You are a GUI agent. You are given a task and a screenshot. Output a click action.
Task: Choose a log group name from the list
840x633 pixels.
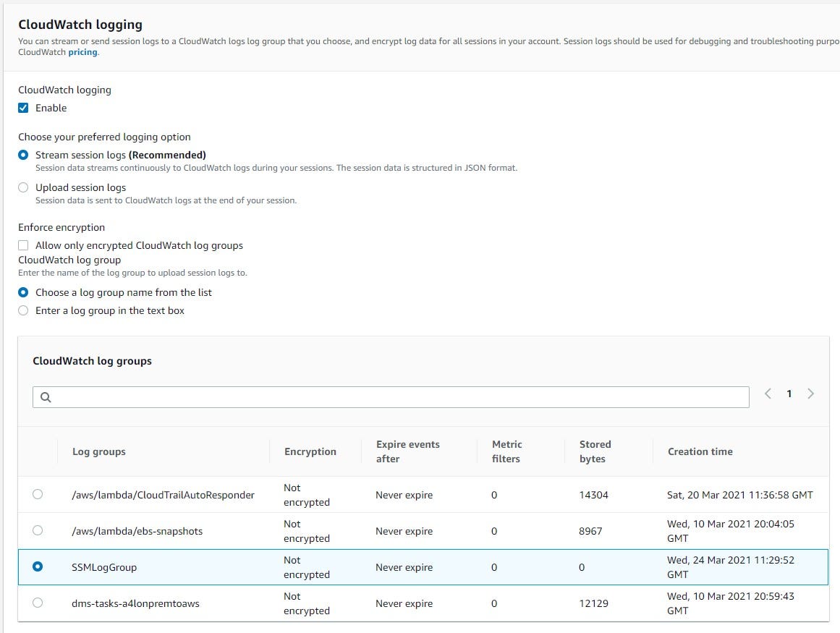pyautogui.click(x=23, y=292)
